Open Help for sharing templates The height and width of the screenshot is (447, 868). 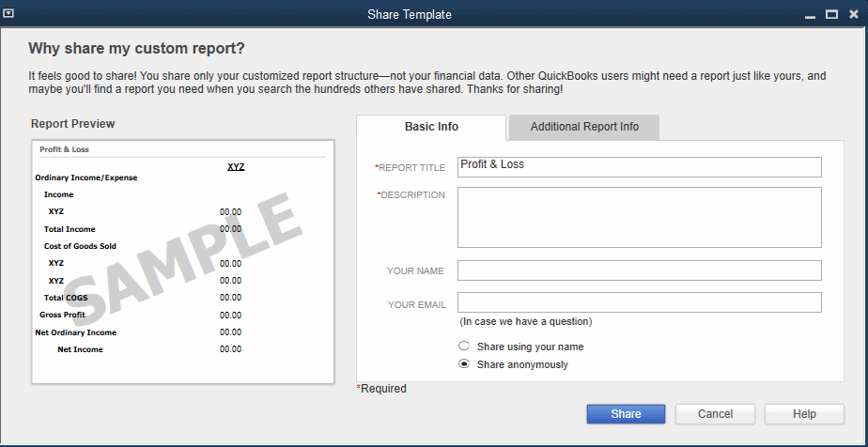coord(804,414)
